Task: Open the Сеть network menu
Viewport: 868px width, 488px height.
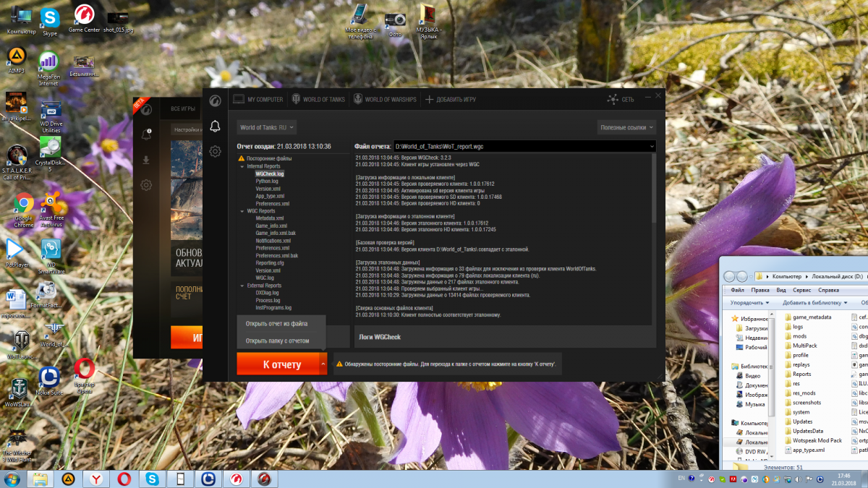Action: coord(621,99)
